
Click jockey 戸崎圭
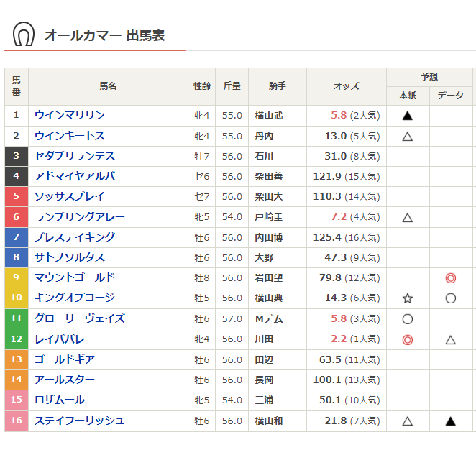269,217
